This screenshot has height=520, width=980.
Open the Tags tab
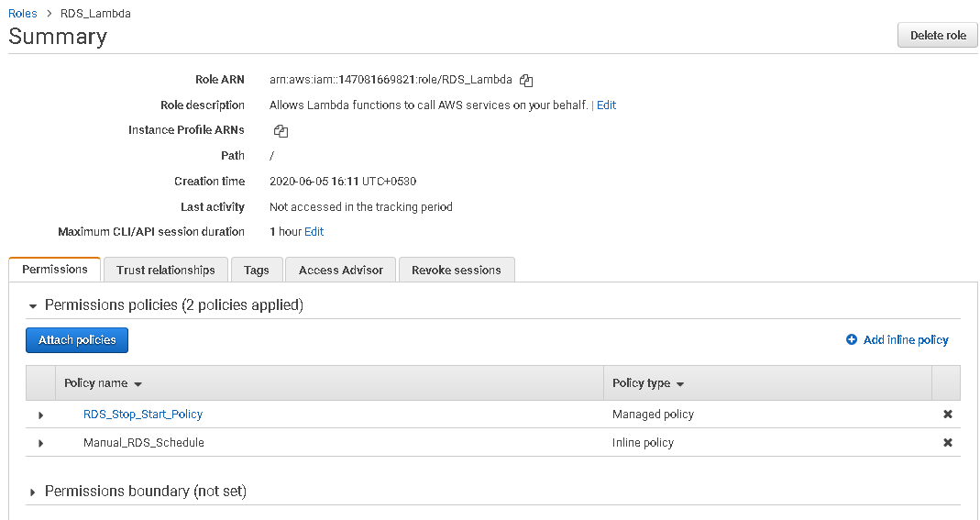pos(257,271)
